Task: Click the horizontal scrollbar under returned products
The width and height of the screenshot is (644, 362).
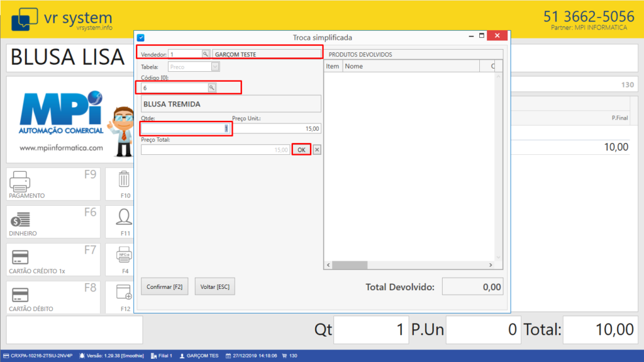Action: coord(409,266)
